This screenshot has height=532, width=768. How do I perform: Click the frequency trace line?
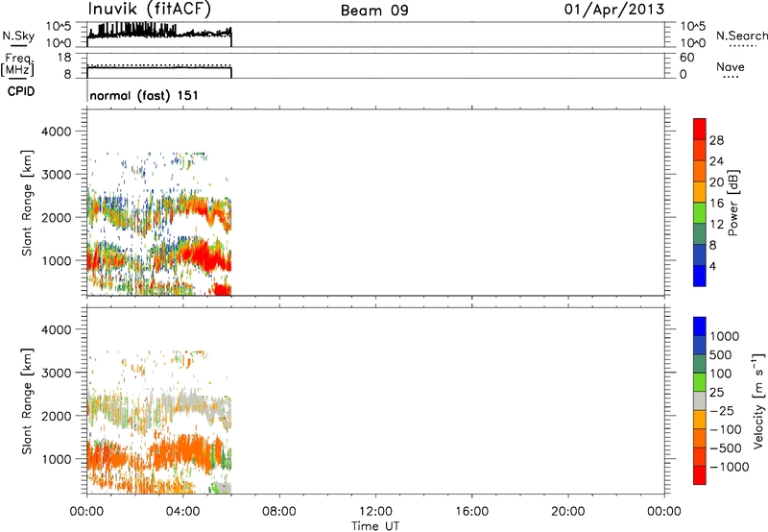tap(159, 67)
